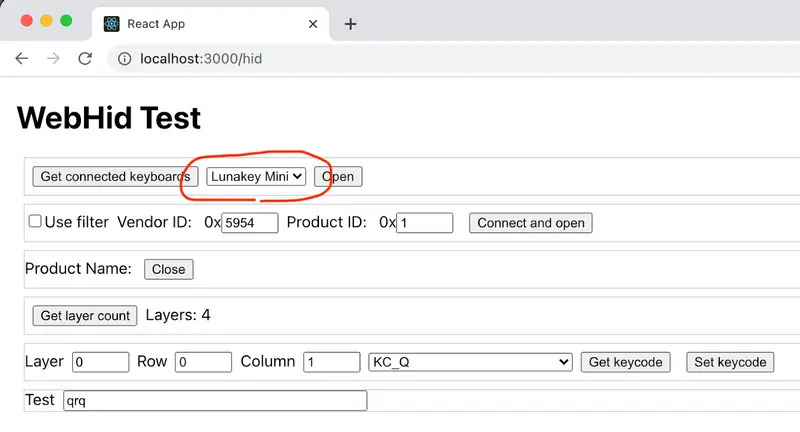Click the Get layer count button
800x432 pixels.
[x=85, y=316]
